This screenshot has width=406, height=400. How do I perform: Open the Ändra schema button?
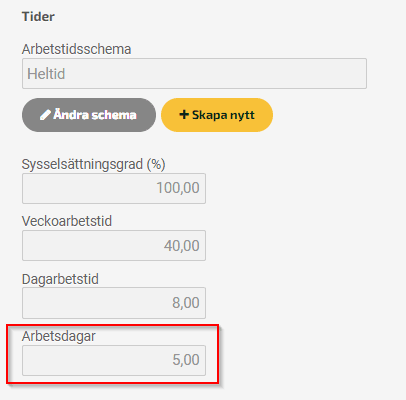coord(89,115)
